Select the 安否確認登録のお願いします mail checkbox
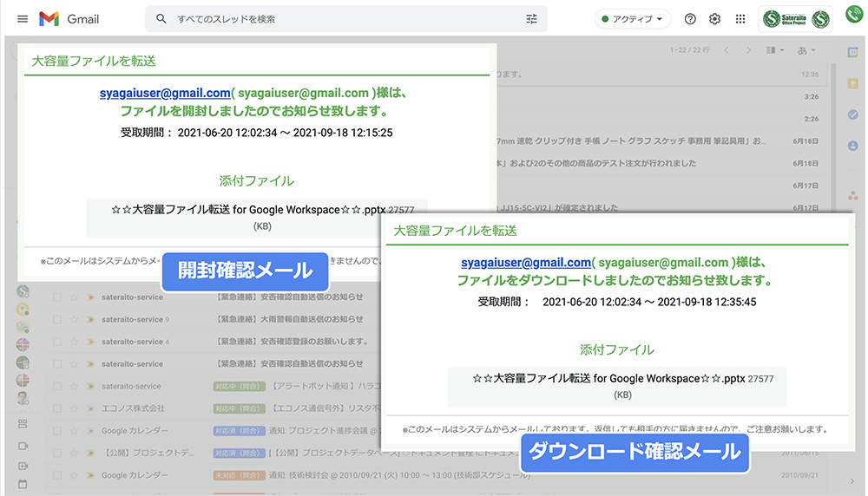Screen dimensions: 868x496 pyautogui.click(x=57, y=342)
